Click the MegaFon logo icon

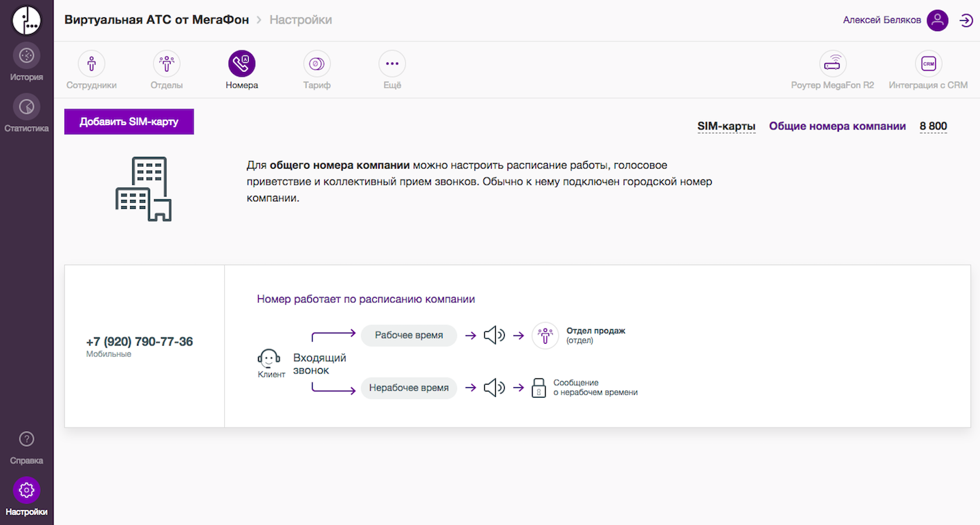point(26,20)
